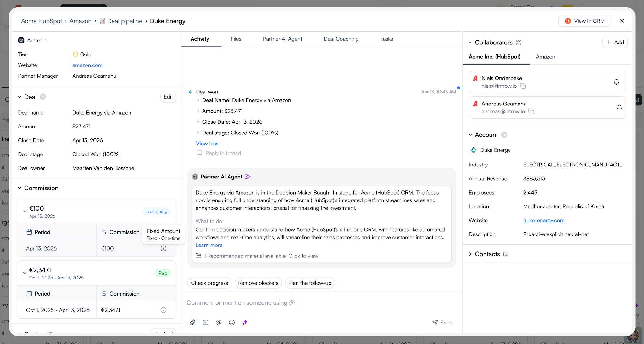Viewport: 644px width, 344px height.
Task: Collapse the Collaborators section
Action: pyautogui.click(x=470, y=42)
